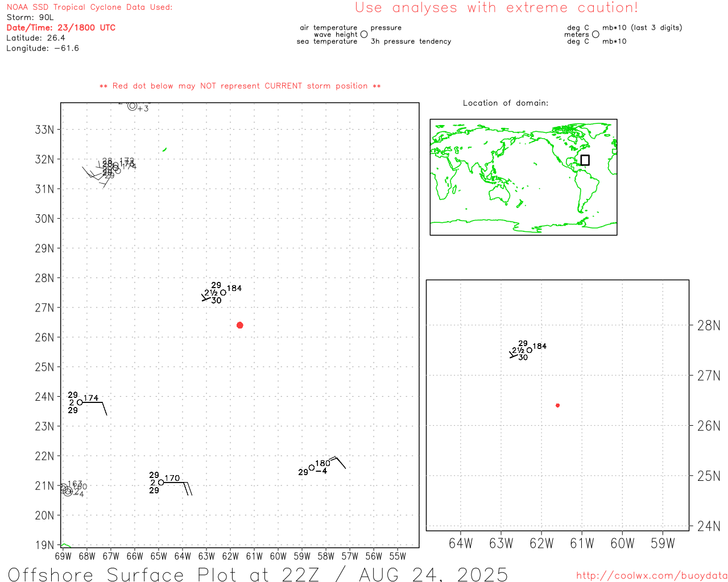Click the 'Storm: 90L' text
Screen dimensions: 728x582
tap(30, 18)
